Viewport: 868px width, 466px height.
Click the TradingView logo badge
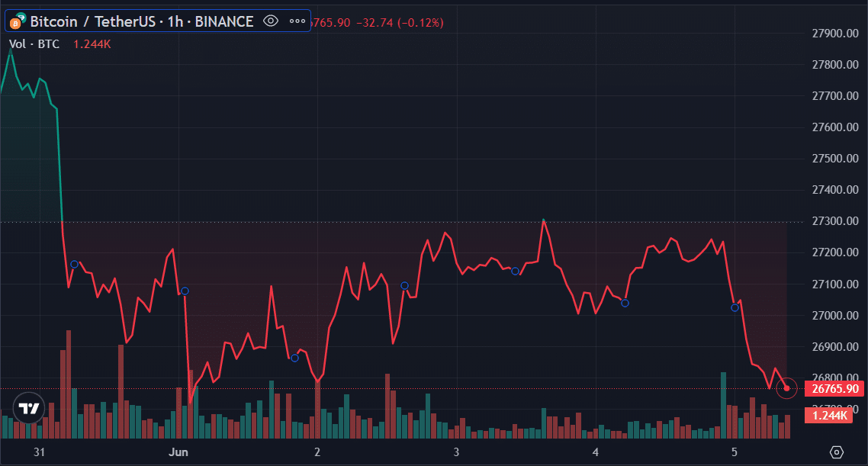tap(29, 409)
